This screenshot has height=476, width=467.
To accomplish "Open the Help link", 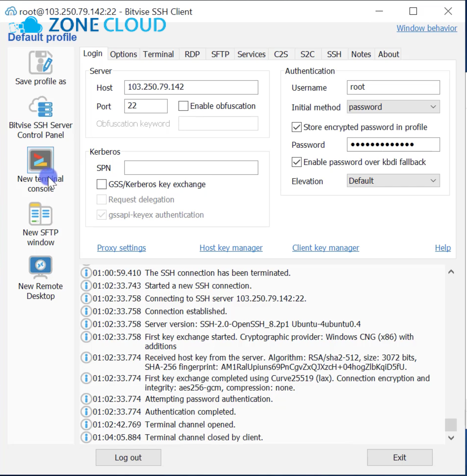I will [443, 248].
